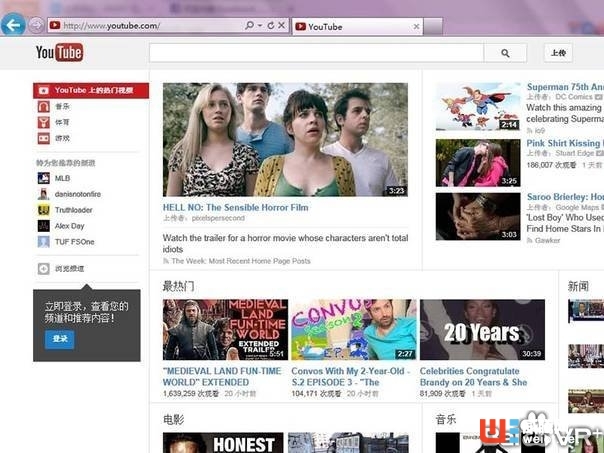Open the Superman 75th video thumbnail

point(478,107)
